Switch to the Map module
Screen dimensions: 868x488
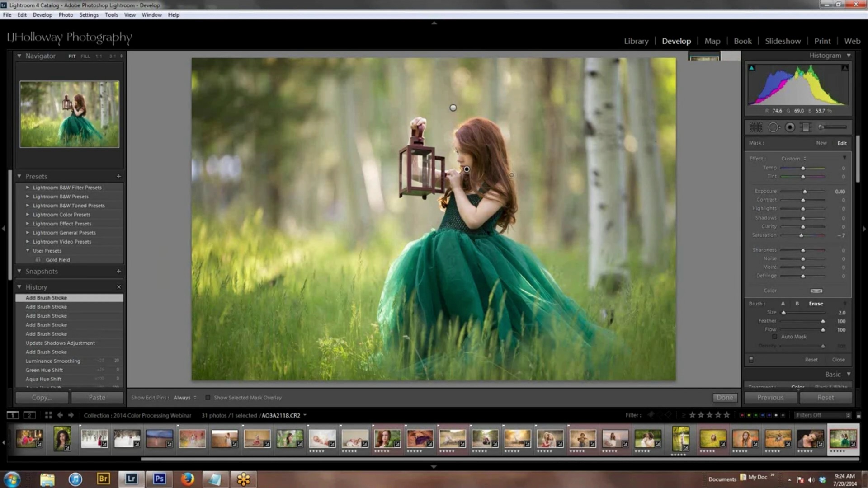(x=712, y=41)
